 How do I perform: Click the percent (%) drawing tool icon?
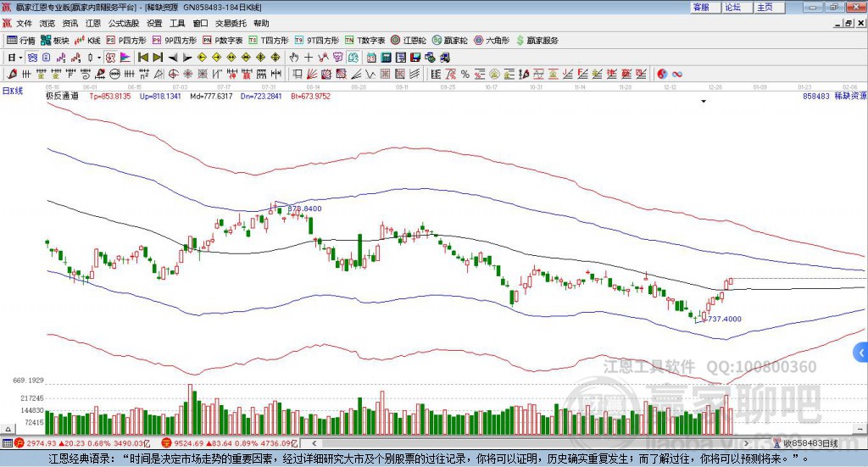coord(465,74)
